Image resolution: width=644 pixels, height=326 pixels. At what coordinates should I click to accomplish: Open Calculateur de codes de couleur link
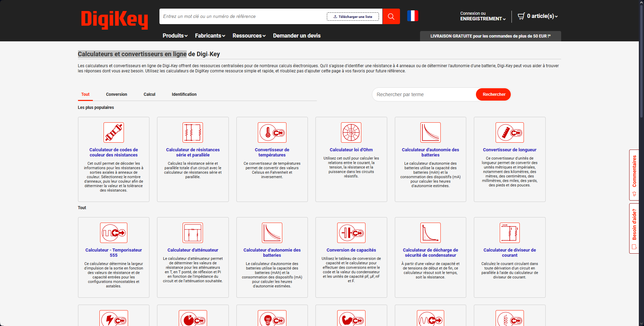(x=114, y=152)
